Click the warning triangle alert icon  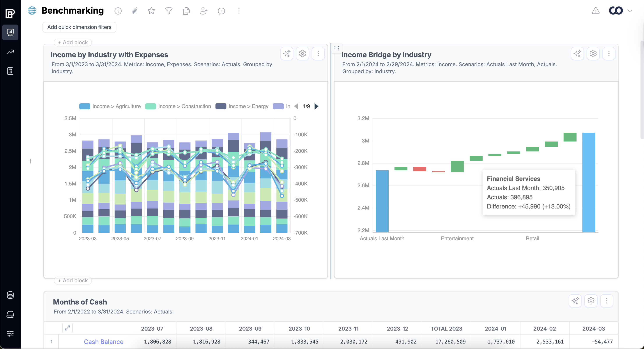tap(596, 11)
